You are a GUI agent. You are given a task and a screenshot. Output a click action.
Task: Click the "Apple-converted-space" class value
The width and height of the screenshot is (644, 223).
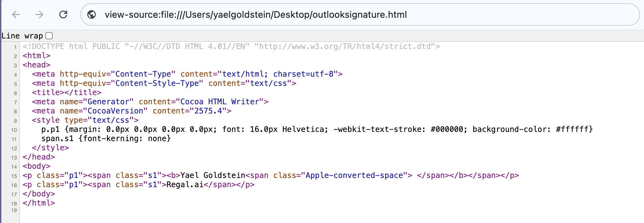(x=354, y=175)
